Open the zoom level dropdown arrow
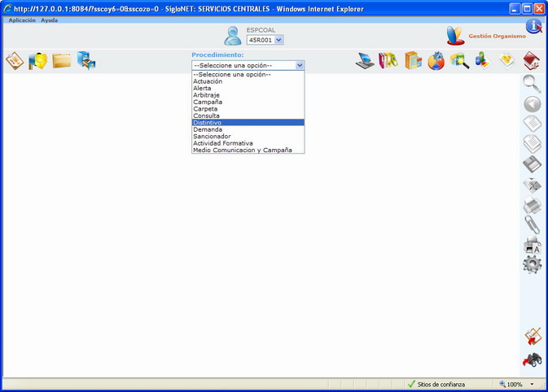The width and height of the screenshot is (548, 392). [532, 385]
